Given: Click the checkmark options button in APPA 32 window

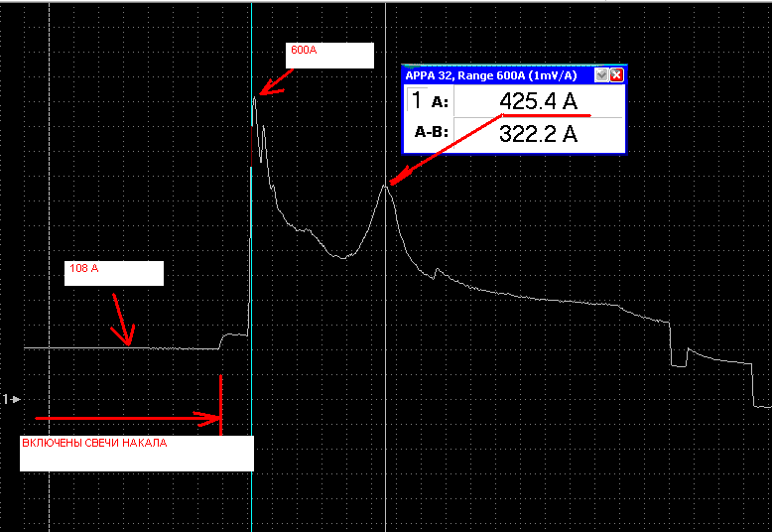Looking at the screenshot, I should click(x=601, y=75).
